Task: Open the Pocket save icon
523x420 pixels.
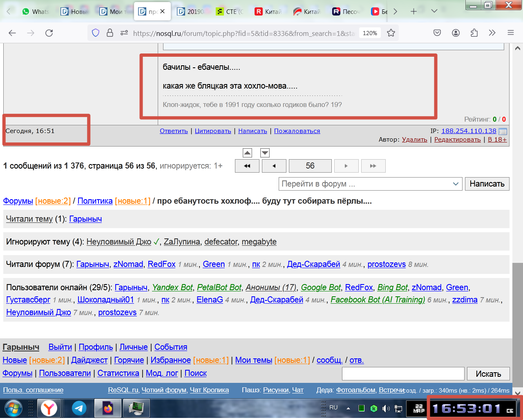Action: coord(437,33)
